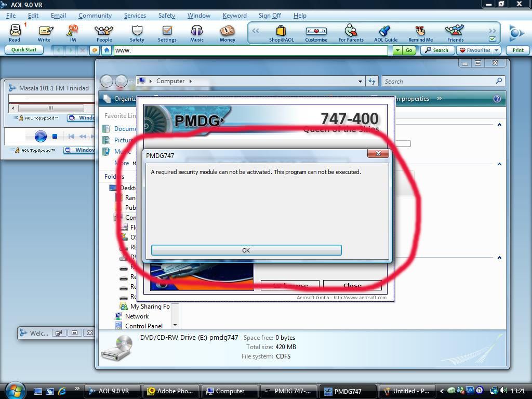Click the Write email icon

point(45,33)
